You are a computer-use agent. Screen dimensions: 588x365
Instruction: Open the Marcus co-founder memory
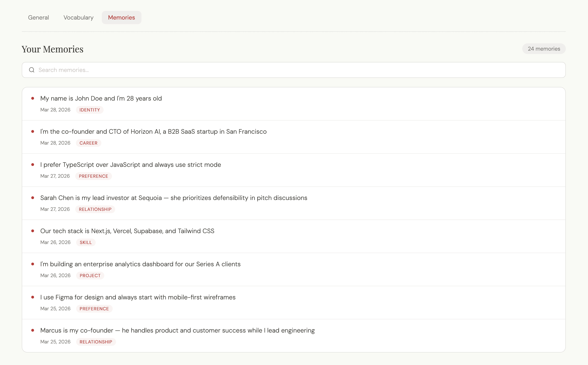click(177, 330)
